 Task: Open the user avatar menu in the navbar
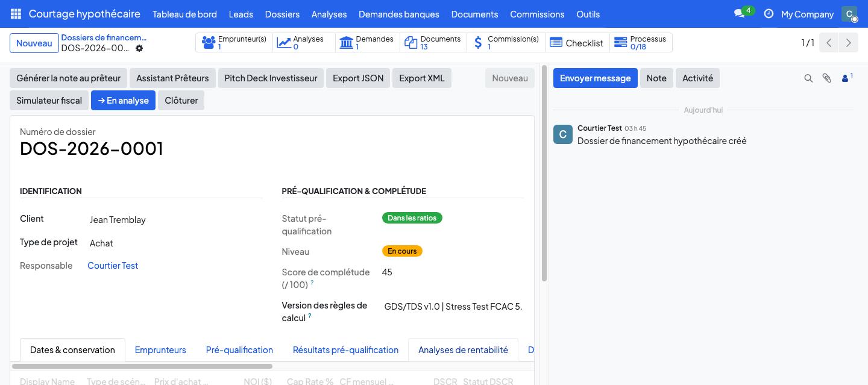tap(849, 14)
